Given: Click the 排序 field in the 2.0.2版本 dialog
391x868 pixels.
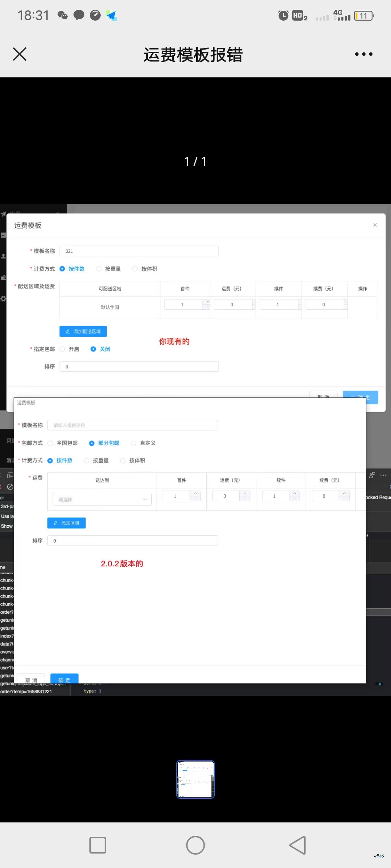Looking at the screenshot, I should pyautogui.click(x=133, y=541).
